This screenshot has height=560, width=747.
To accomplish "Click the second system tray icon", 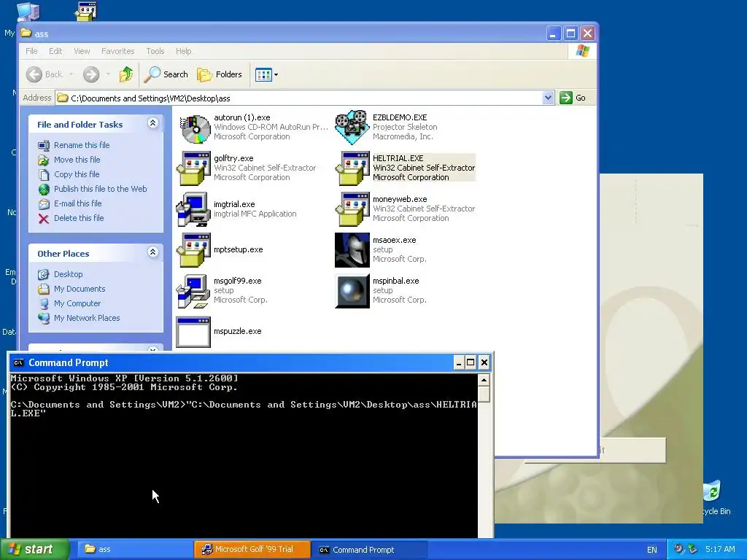I will [693, 549].
